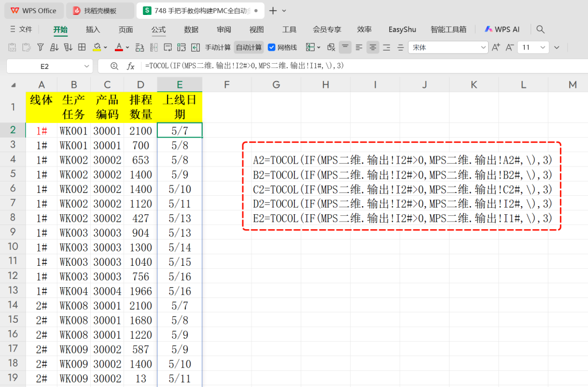Open the new tab dropdown chevron
This screenshot has height=387, width=588.
[284, 11]
